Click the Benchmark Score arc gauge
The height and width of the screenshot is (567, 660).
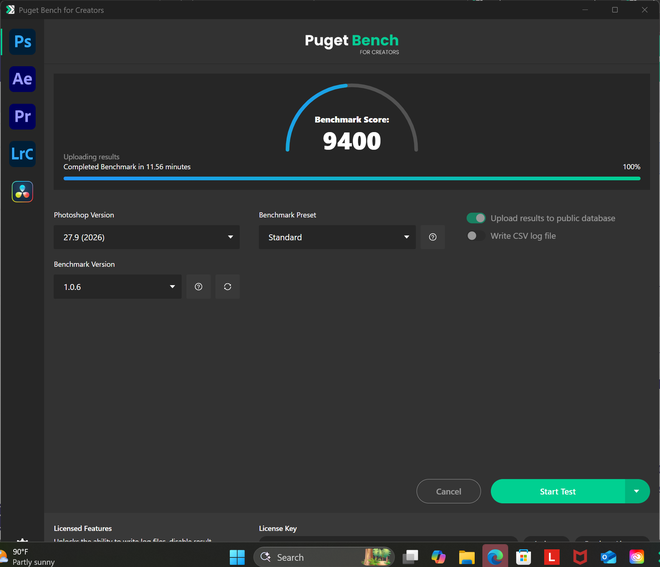pyautogui.click(x=352, y=117)
